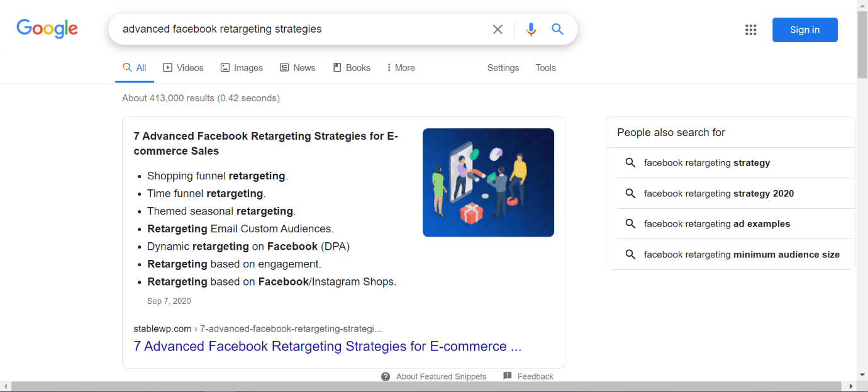Open search Settings
The height and width of the screenshot is (392, 868).
503,68
